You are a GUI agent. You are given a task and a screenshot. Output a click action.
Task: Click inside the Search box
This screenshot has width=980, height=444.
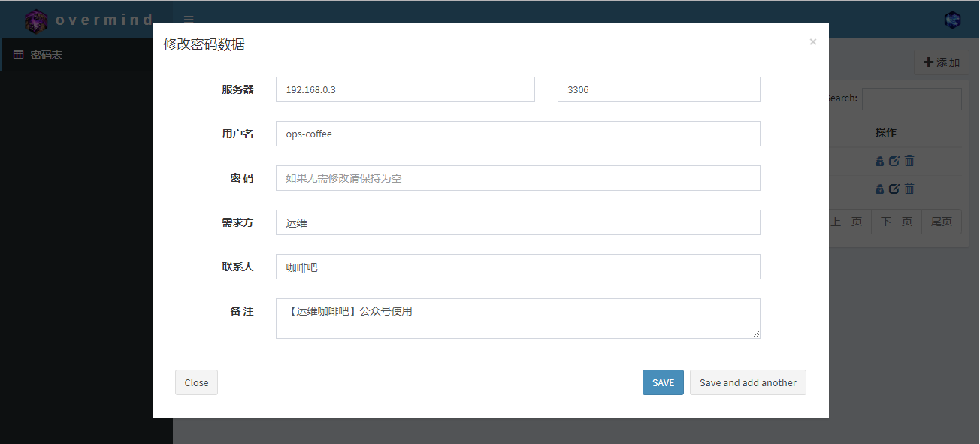coord(911,98)
